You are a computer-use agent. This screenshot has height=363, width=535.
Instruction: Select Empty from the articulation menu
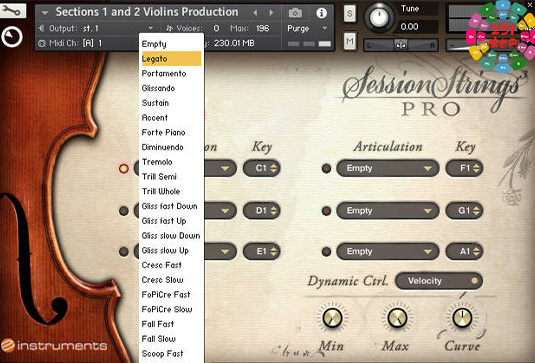pyautogui.click(x=171, y=44)
